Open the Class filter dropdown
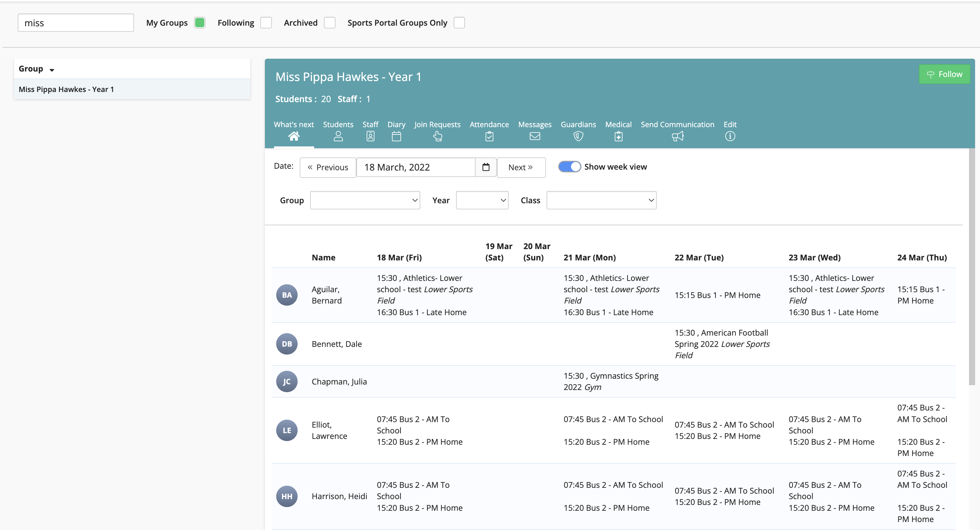This screenshot has height=530, width=980. coord(601,201)
